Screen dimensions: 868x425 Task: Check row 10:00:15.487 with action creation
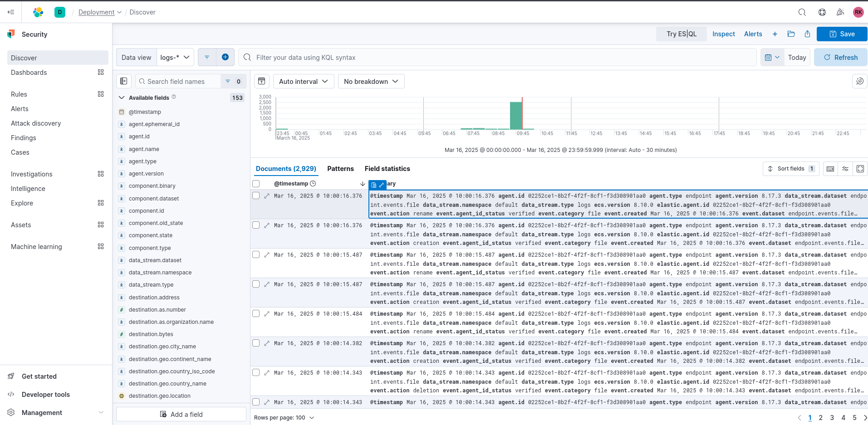coord(256,284)
